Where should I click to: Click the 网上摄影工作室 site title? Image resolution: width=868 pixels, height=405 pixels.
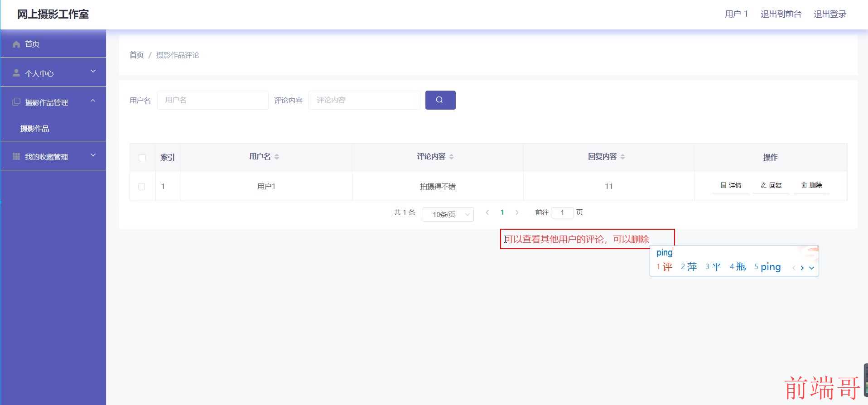(53, 14)
